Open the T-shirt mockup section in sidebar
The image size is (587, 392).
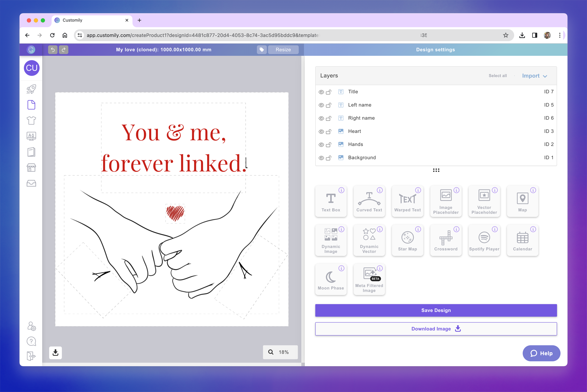31,120
